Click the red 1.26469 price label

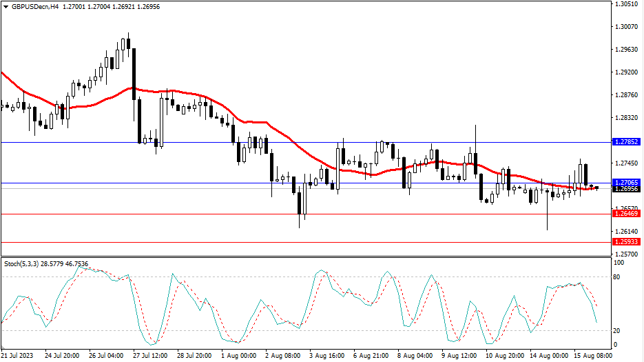[626, 214]
